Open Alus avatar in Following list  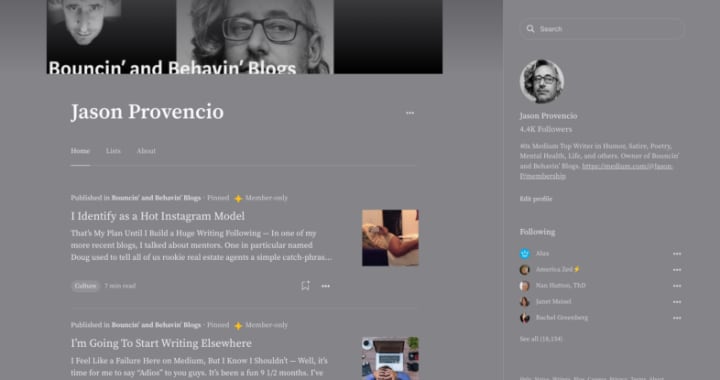coord(525,253)
